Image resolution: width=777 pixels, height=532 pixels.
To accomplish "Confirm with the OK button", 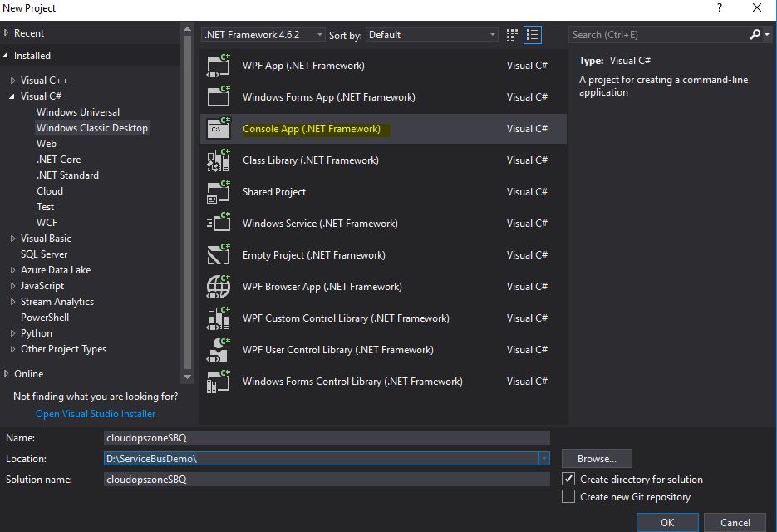I will [667, 523].
